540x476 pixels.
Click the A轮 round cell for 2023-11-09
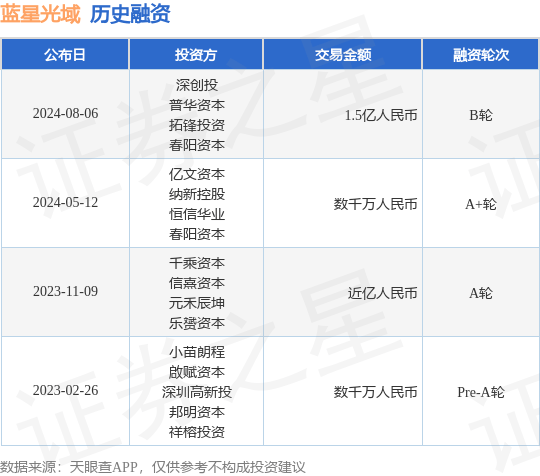click(x=481, y=293)
